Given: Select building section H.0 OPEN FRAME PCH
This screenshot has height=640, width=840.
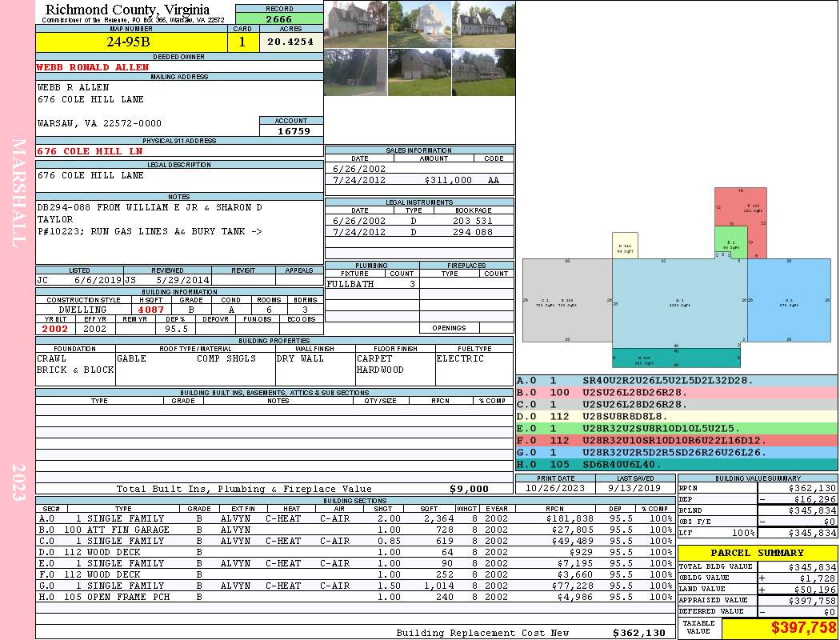Looking at the screenshot, I should click(354, 597).
